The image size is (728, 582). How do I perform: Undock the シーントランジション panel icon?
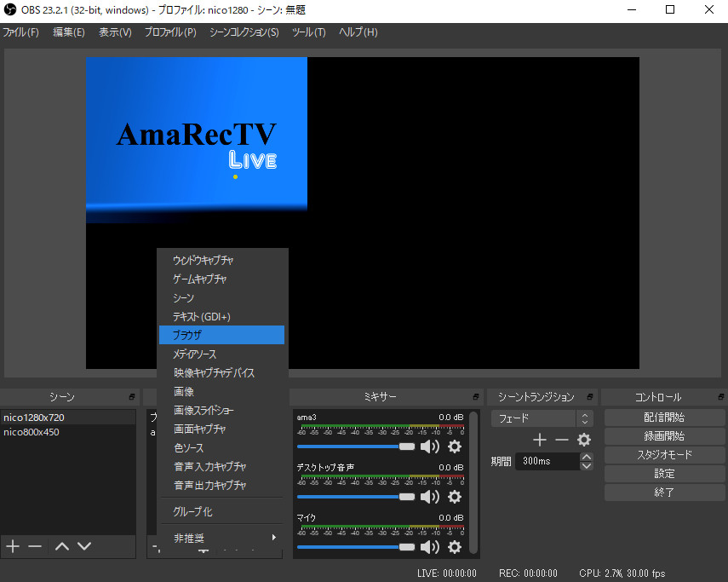coord(590,397)
